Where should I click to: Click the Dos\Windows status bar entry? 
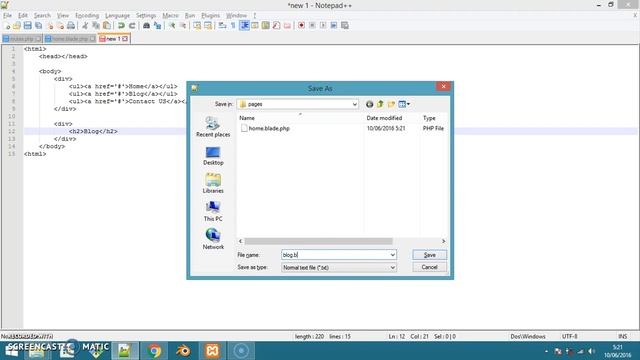(528, 337)
